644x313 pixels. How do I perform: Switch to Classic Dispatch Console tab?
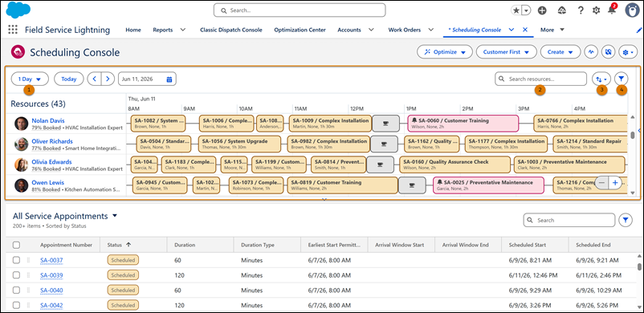[x=230, y=30]
